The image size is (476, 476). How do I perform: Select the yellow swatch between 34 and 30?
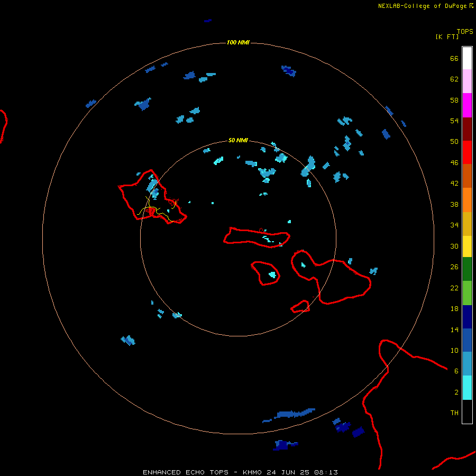coord(467,246)
